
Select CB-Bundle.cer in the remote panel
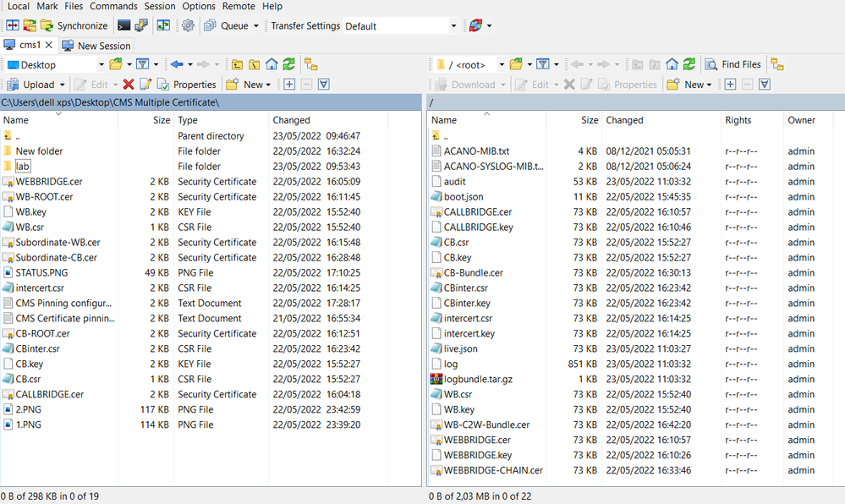(473, 273)
